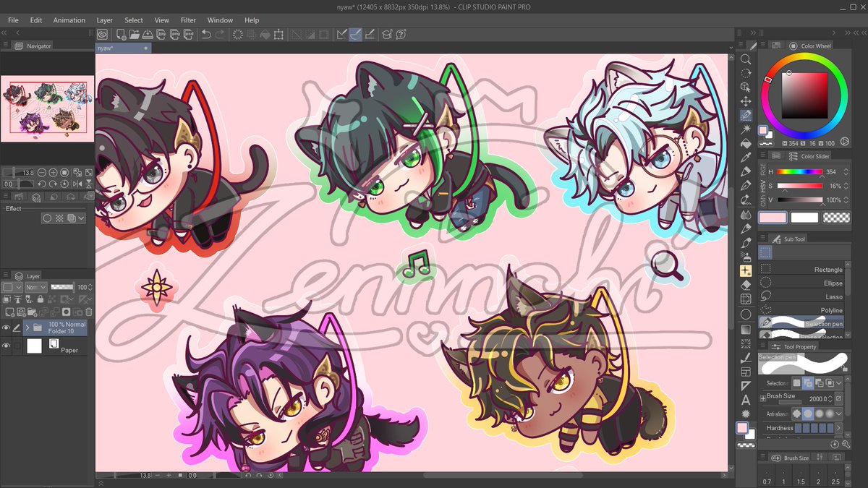This screenshot has height=488, width=868.
Task: Create a new canvas via New icon
Action: [x=122, y=34]
